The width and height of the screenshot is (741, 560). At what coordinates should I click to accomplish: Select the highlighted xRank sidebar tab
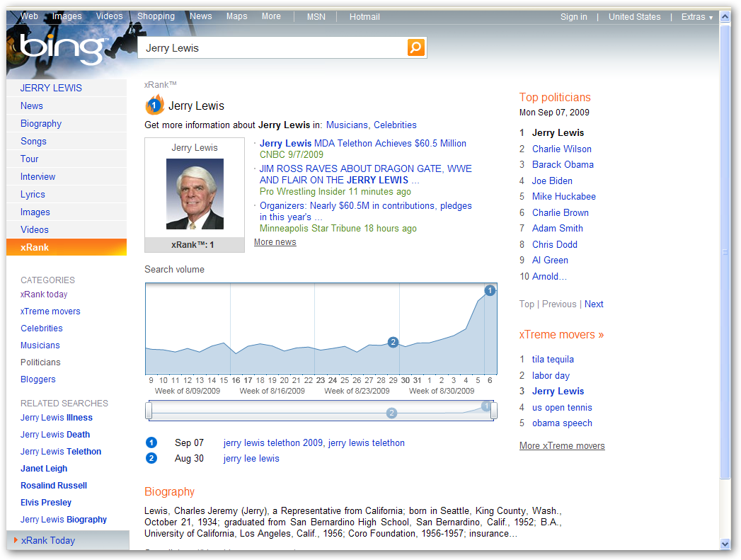[x=67, y=247]
